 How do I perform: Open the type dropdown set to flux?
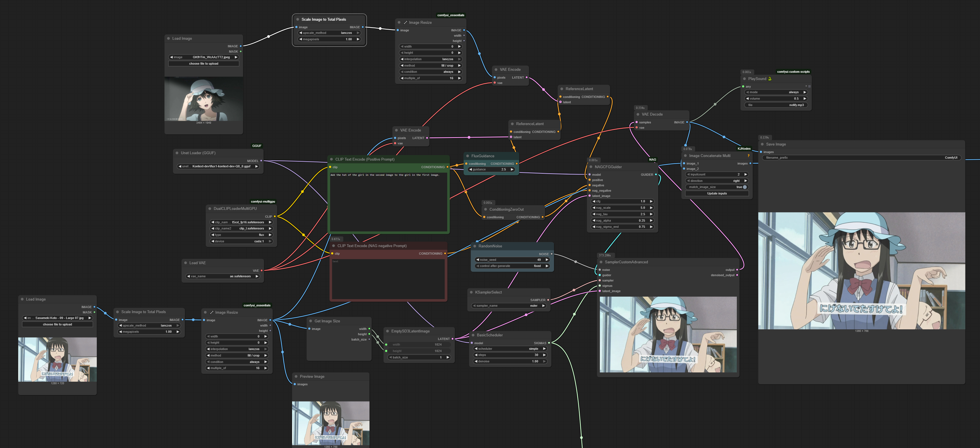[x=241, y=235]
